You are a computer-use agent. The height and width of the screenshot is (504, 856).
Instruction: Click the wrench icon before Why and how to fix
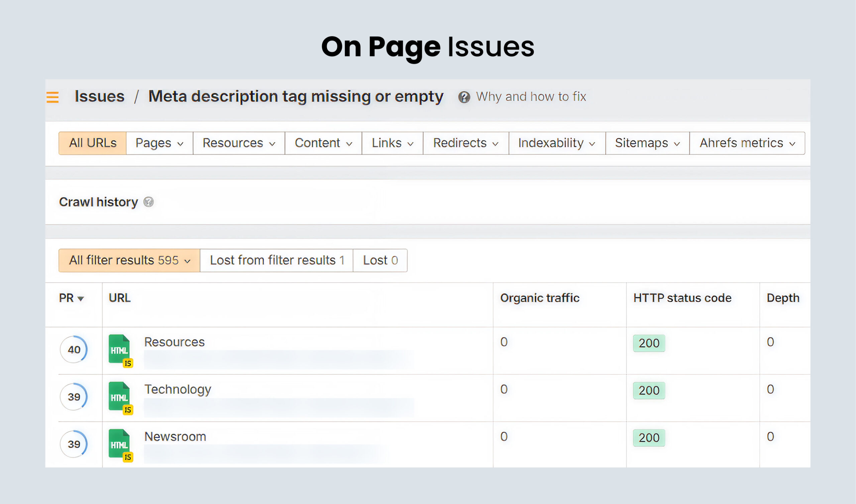(x=465, y=97)
